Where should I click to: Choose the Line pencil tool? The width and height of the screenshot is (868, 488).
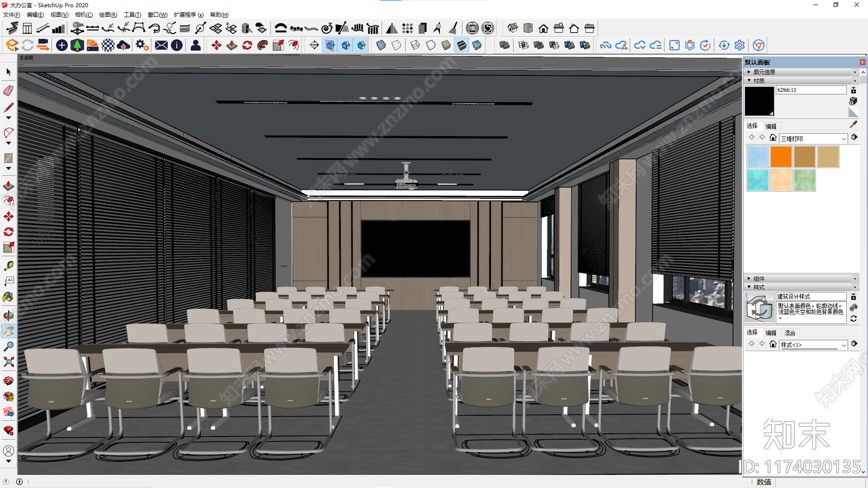coord(9,107)
